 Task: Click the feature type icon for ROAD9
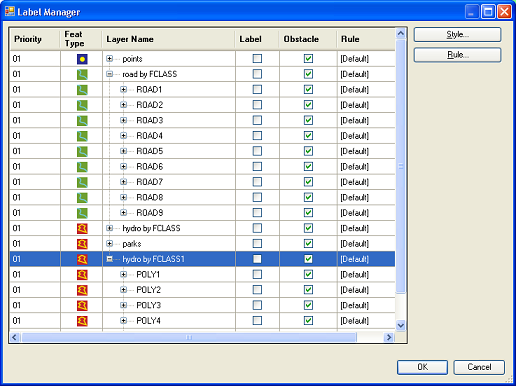point(82,213)
